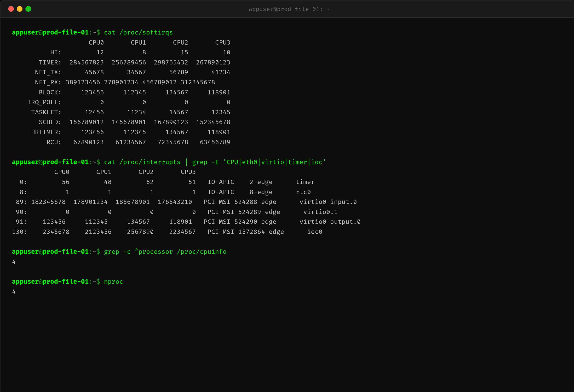Click NET_RX value 312345678
The width and height of the screenshot is (574, 392).
[198, 82]
